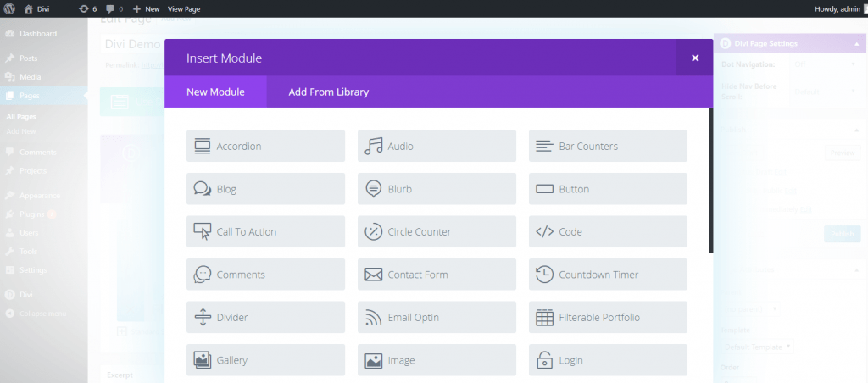
Task: Insert the Blog module
Action: click(265, 189)
